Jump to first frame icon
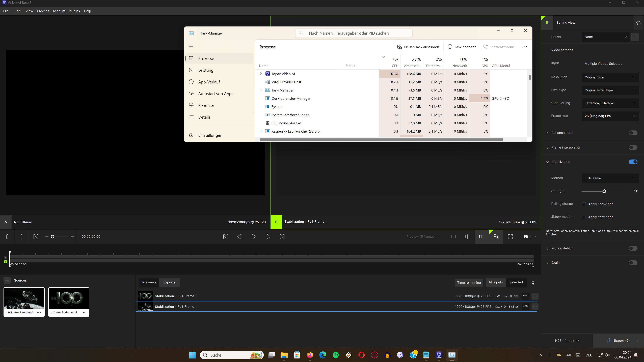Viewport: 644px width, 362px height. pos(226,237)
